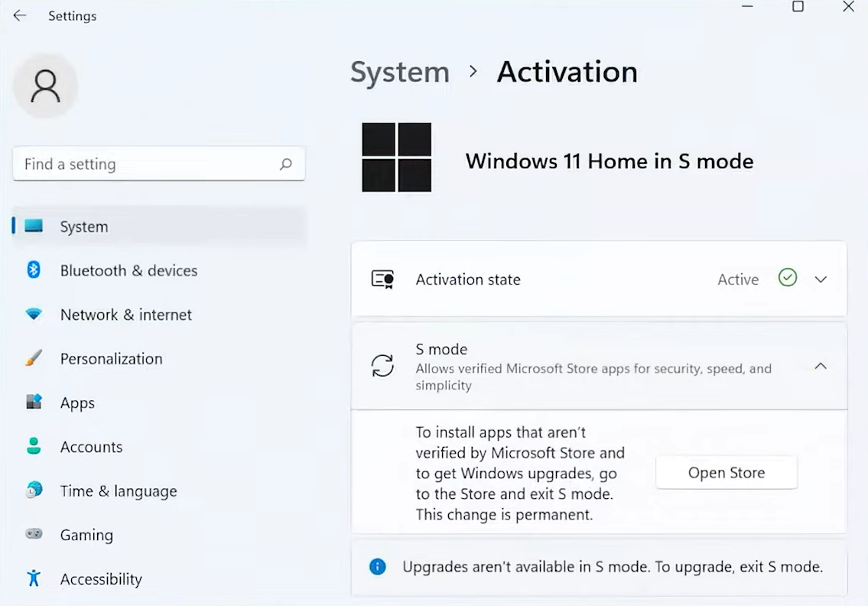This screenshot has width=868, height=606.
Task: Open Time & language settings
Action: [159, 490]
